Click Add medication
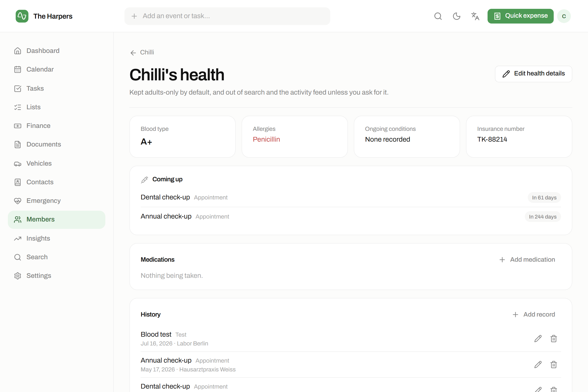 point(527,259)
